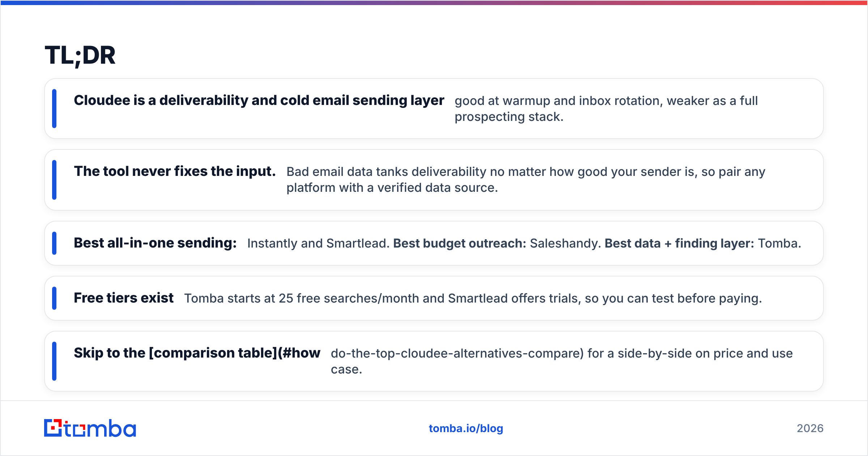Viewport: 868px width, 456px height.
Task: Click blue accent bar on free tiers card
Action: tap(54, 298)
